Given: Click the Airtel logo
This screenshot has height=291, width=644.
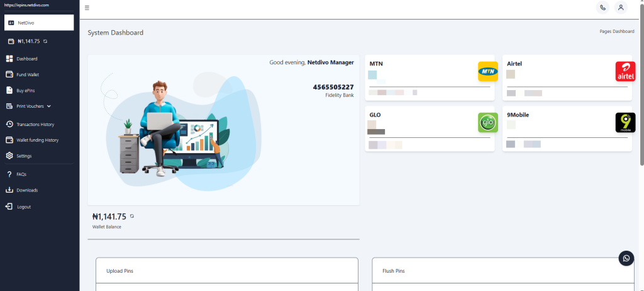Looking at the screenshot, I should pos(626,72).
